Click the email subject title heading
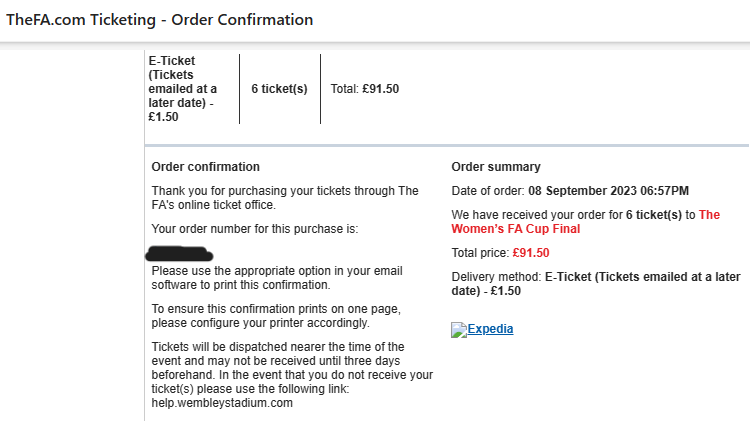 [159, 20]
